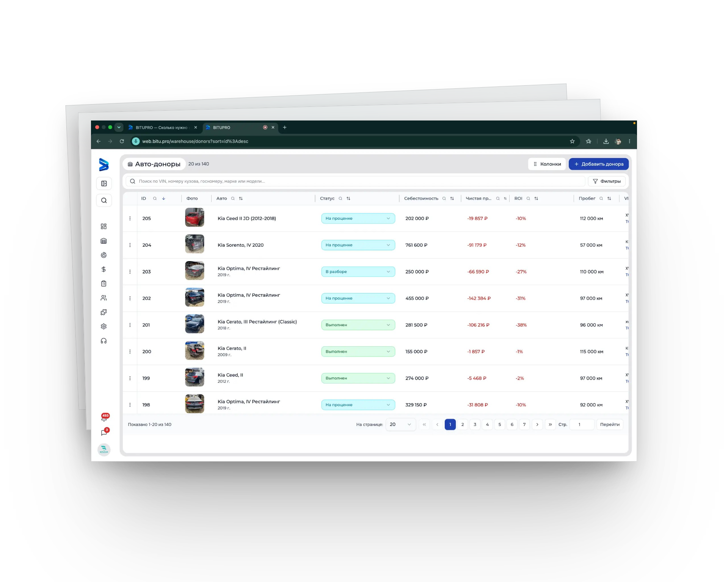Open the sidebar search icon
Screen dimensions: 728x582
pyautogui.click(x=104, y=200)
